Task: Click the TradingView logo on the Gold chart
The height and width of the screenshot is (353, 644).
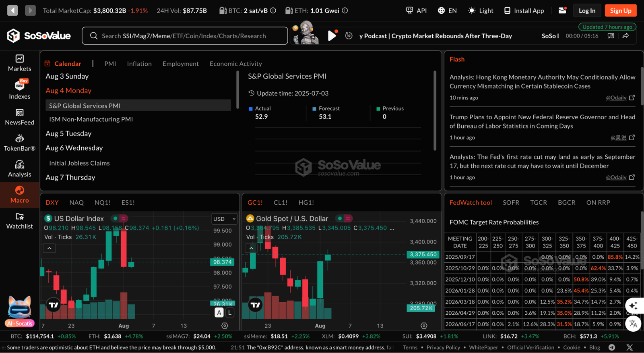Action: [255, 305]
